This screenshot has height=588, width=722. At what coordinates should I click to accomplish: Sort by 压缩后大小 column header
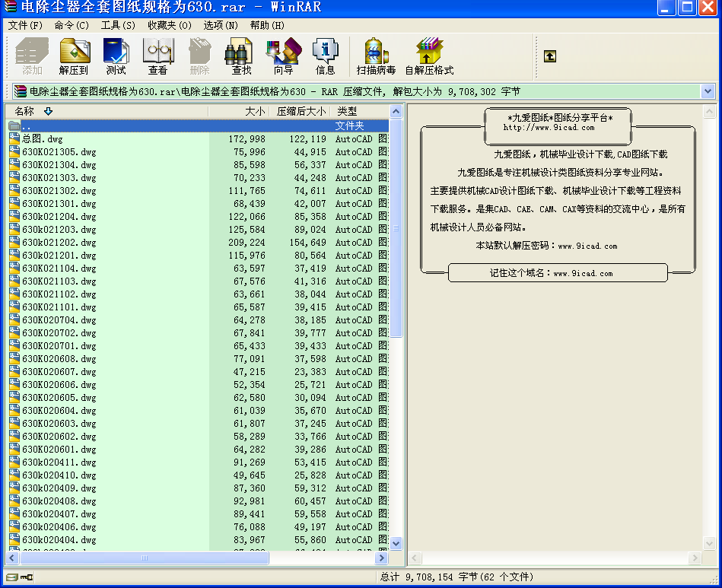pyautogui.click(x=301, y=111)
